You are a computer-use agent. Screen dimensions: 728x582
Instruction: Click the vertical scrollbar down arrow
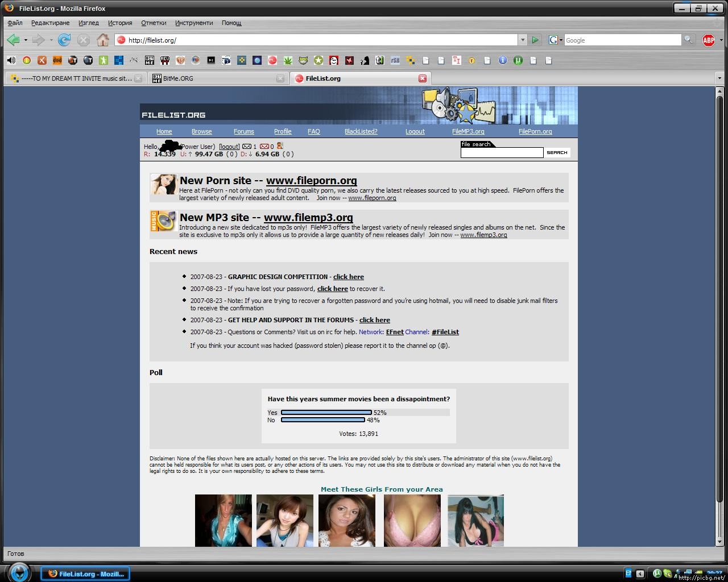click(719, 542)
